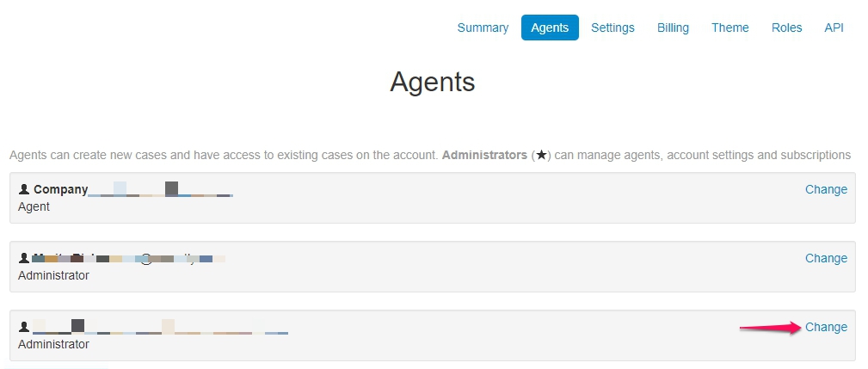
Task: Click the bold Administrators word in the description
Action: (x=484, y=156)
